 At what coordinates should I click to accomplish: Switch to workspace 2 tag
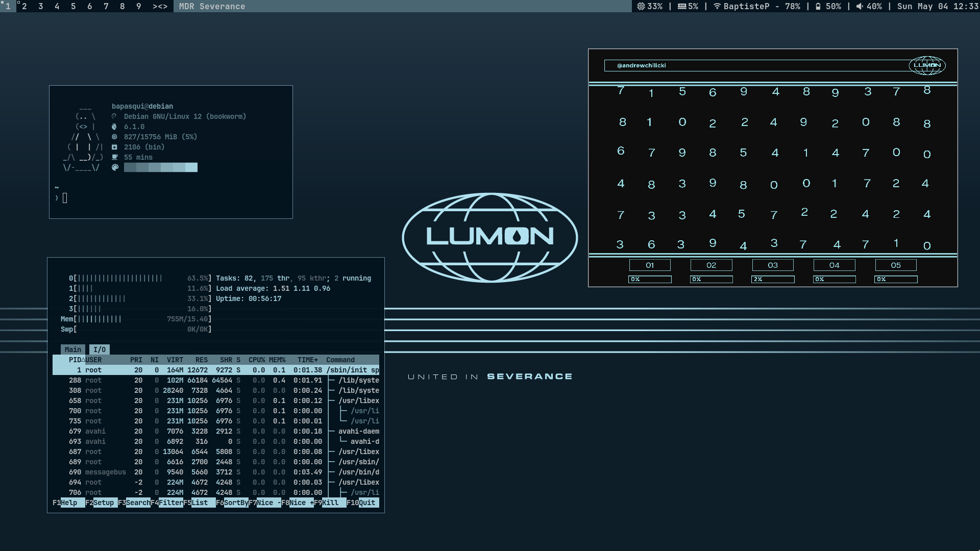pyautogui.click(x=24, y=6)
